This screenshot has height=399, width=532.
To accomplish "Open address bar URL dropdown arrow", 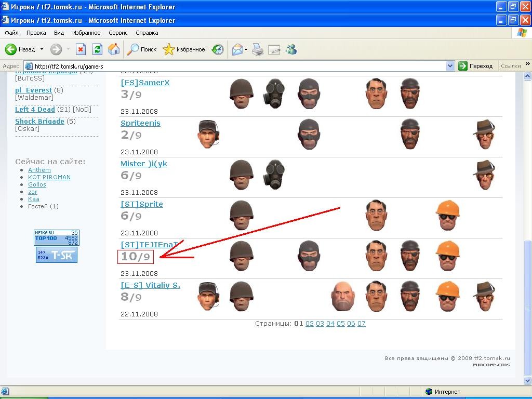I will pyautogui.click(x=450, y=66).
